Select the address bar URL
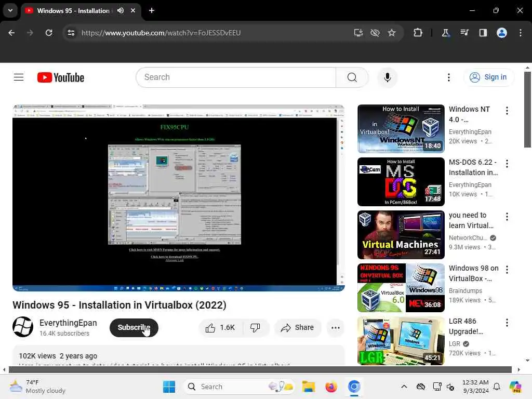 (161, 33)
